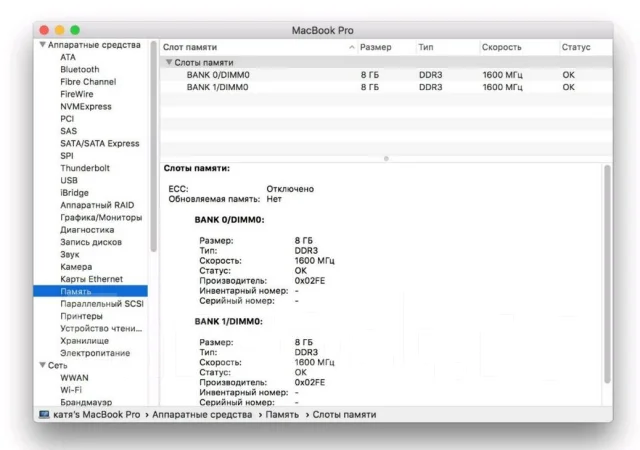
Task: Select Звук in the sidebar
Action: tap(70, 254)
